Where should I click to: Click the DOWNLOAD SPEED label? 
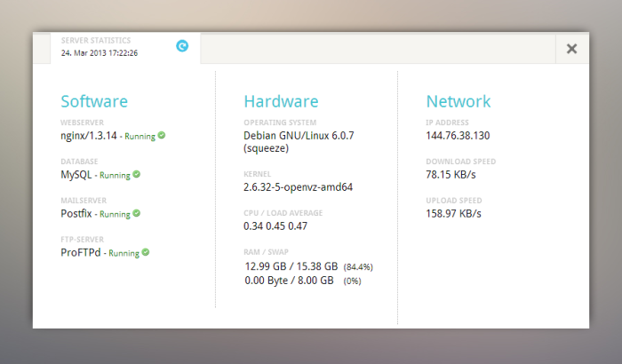pos(461,162)
